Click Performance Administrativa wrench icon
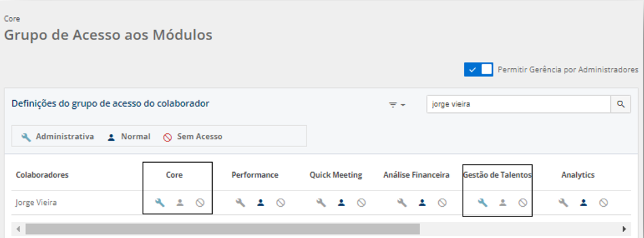This screenshot has height=238, width=644. (241, 203)
